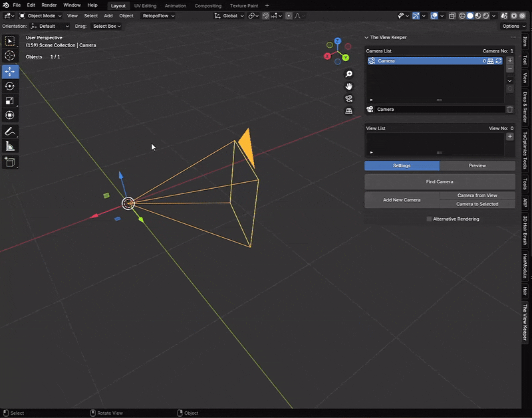Click the trash icon next to Camera field
Screen dimensions: 532x418
coord(509,109)
